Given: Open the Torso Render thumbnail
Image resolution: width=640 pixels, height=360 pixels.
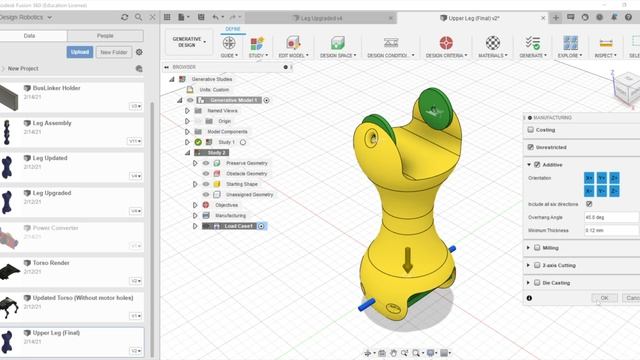Looking at the screenshot, I should pos(10,272).
